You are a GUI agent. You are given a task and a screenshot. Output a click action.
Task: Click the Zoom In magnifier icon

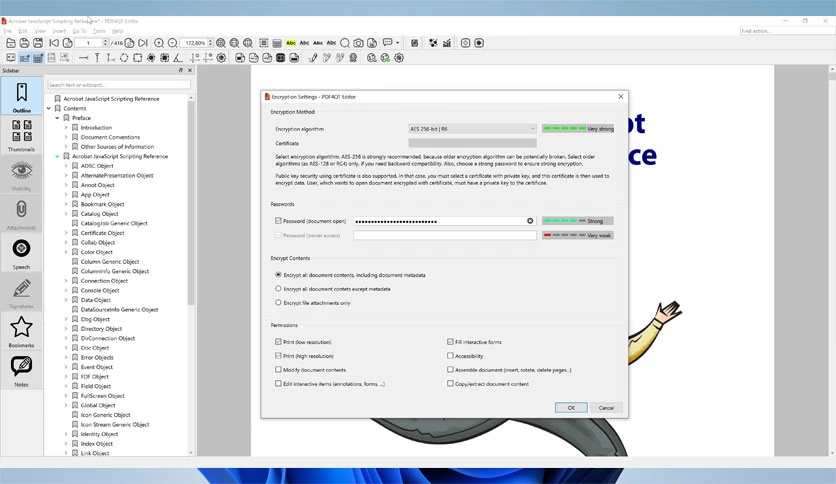(x=159, y=43)
